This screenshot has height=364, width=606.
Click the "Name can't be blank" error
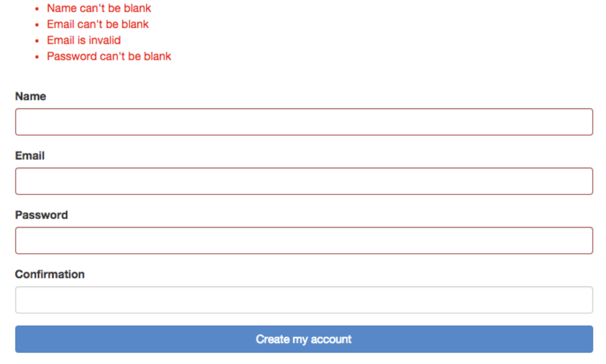click(99, 8)
